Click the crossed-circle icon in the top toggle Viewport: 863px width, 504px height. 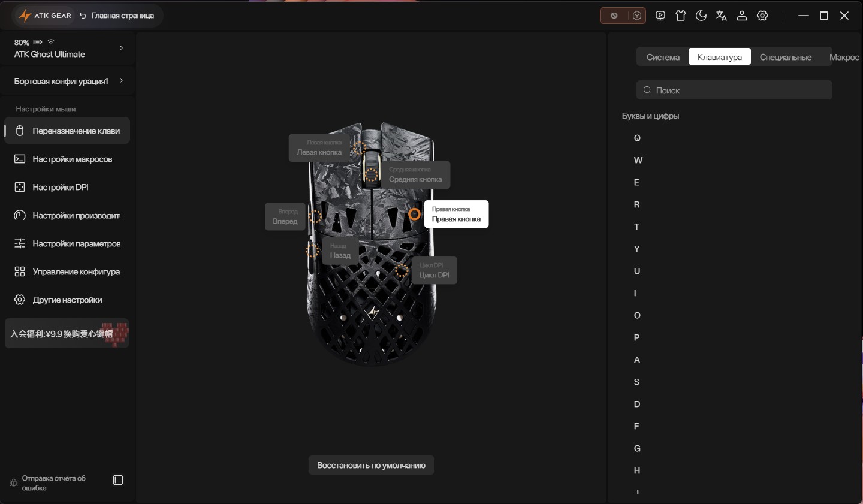point(614,16)
